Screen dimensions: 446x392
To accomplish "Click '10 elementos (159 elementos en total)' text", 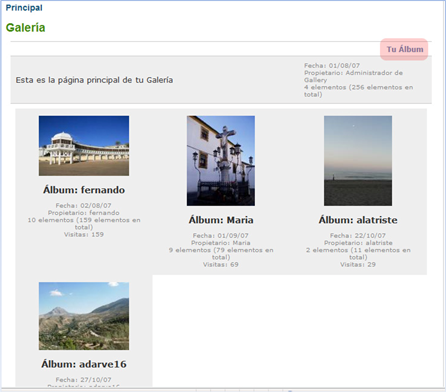I will 84,224.
